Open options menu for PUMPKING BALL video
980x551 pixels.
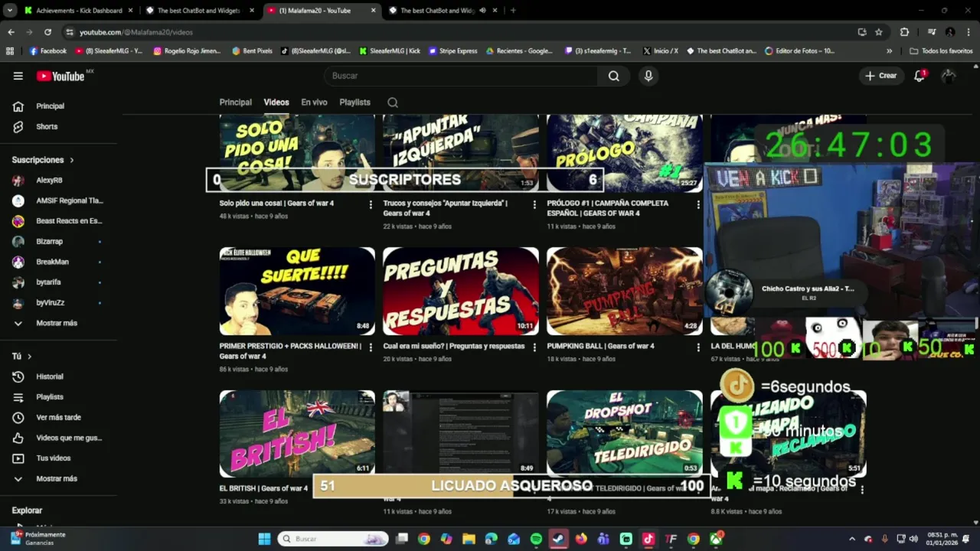[x=697, y=347]
